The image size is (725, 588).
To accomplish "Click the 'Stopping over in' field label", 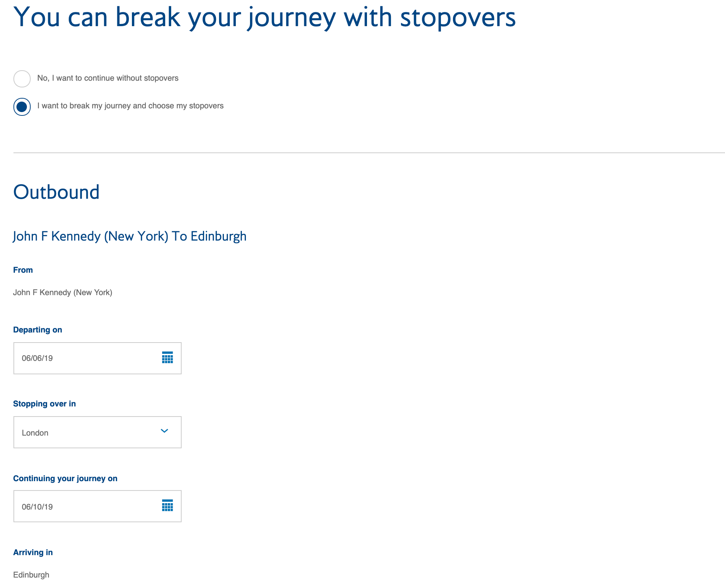I will coord(44,404).
